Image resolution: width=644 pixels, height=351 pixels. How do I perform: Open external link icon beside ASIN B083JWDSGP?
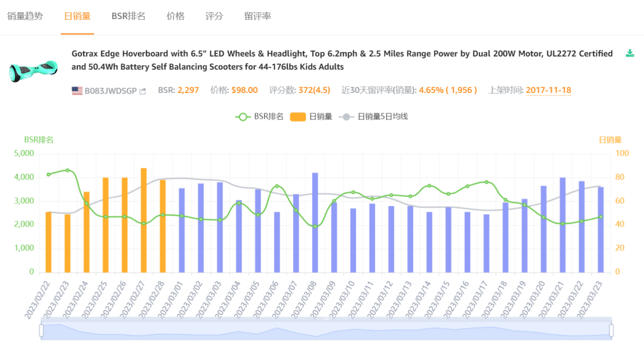pos(143,91)
